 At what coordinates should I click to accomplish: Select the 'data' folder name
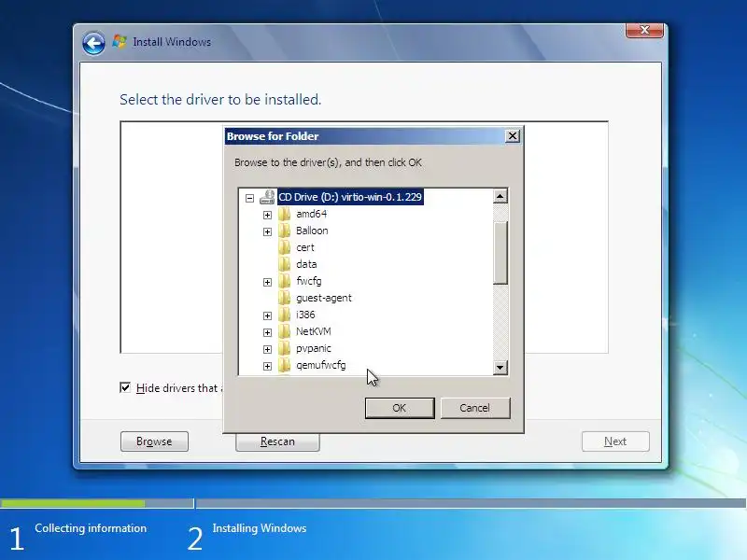(x=306, y=264)
